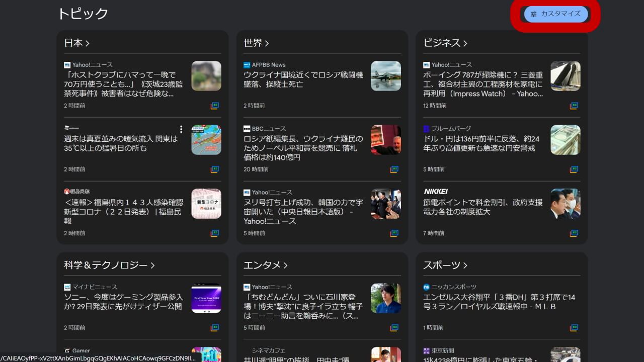This screenshot has height=362, width=644.
Task: Click the BBCニュース source icon
Action: [x=246, y=128]
